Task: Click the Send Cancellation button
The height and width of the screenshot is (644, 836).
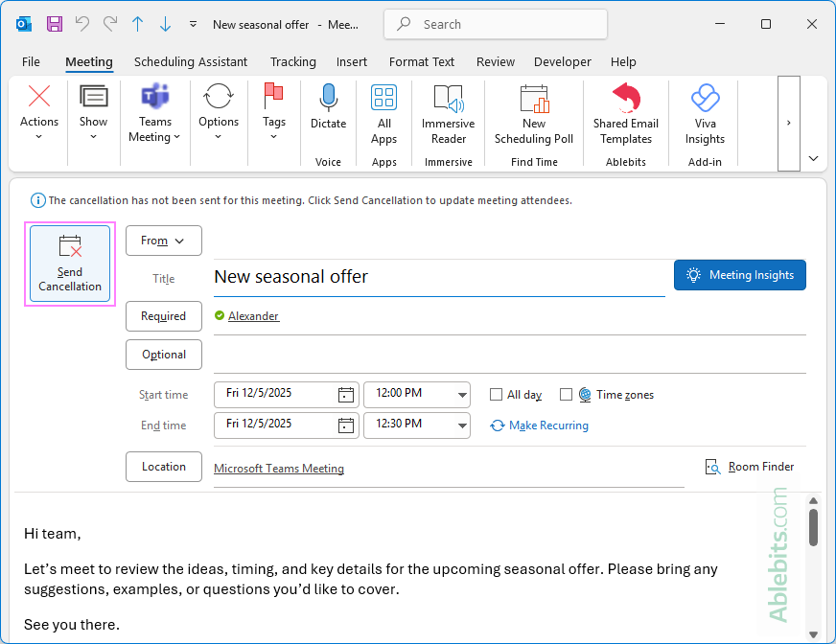Action: [69, 264]
